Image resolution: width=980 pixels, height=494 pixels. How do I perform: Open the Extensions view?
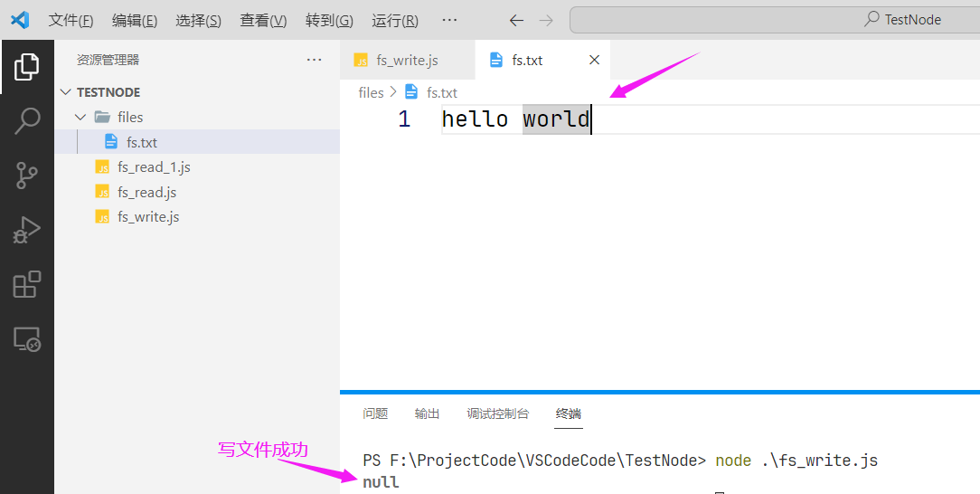26,284
